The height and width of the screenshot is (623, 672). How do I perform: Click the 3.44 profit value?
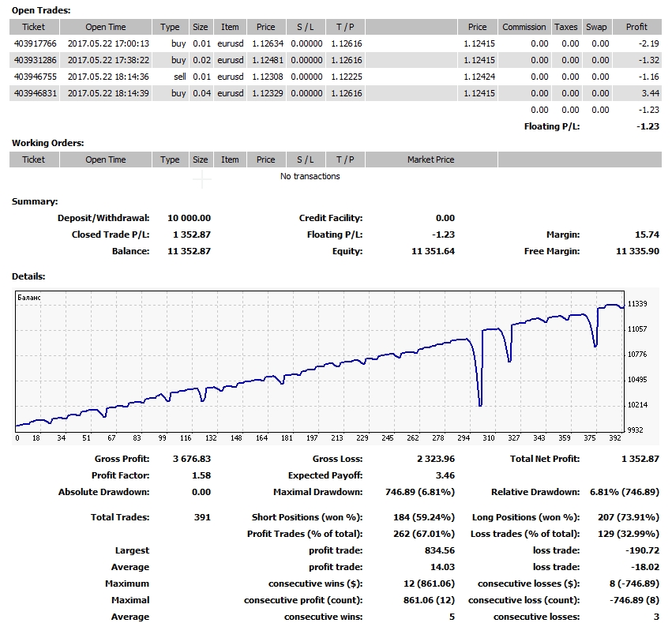(649, 93)
